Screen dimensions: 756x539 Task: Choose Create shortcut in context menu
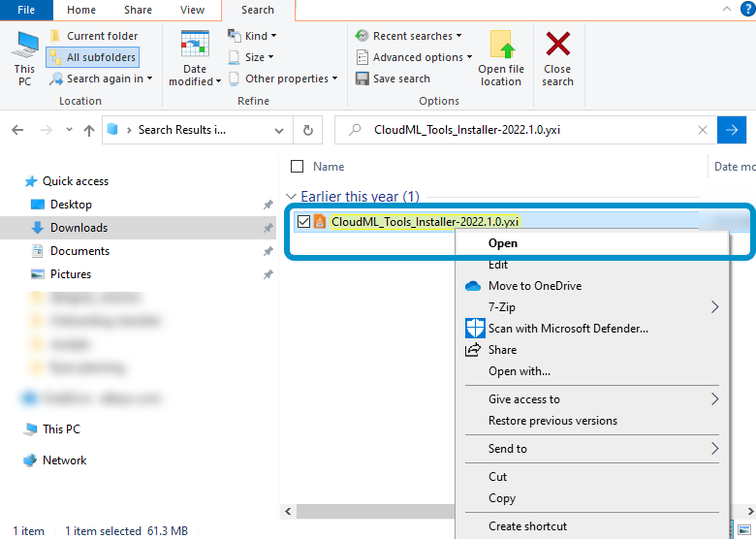pyautogui.click(x=591, y=526)
